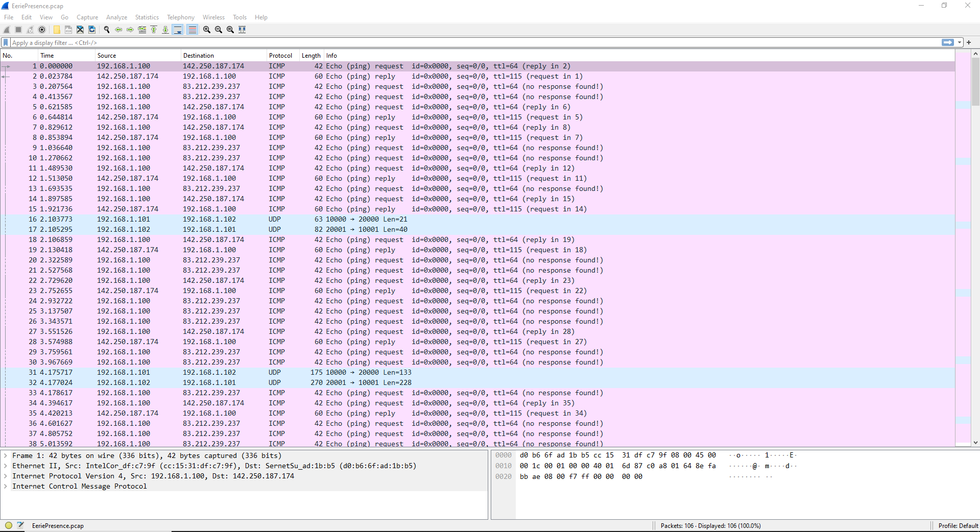
Task: Add a display filter button with plus
Action: (969, 42)
